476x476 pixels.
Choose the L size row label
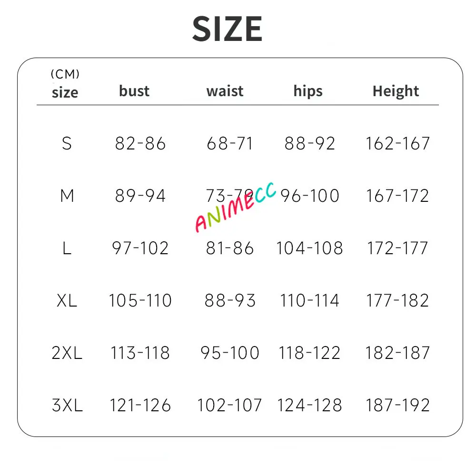tap(67, 248)
